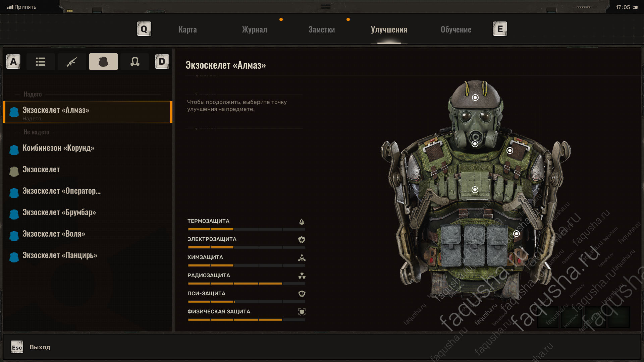This screenshot has width=644, height=362.
Task: Click the Пси-защита shield icon
Action: coord(302,294)
